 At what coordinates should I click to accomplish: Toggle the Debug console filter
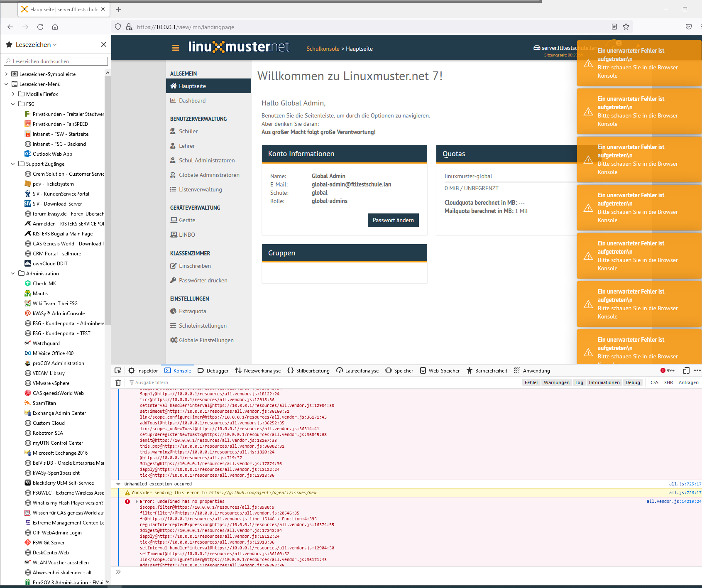633,382
